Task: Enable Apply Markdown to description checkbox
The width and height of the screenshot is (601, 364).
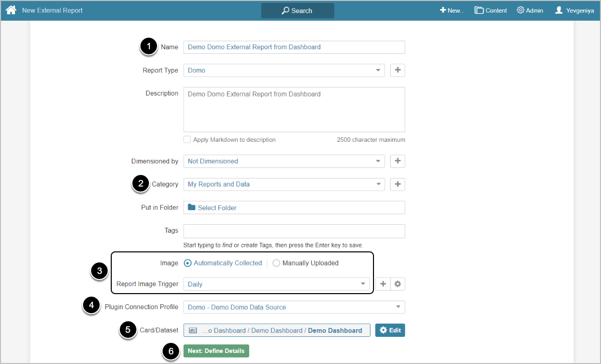Action: coord(187,139)
